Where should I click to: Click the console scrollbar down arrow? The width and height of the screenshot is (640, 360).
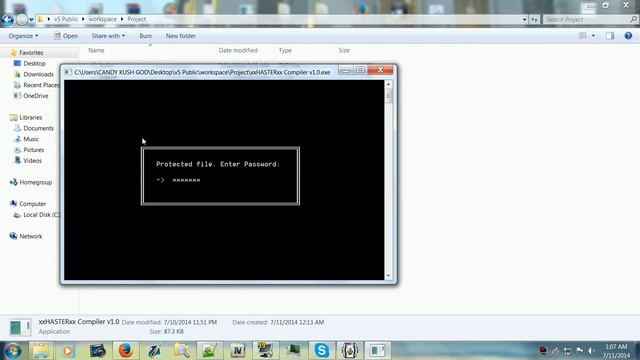coord(388,276)
